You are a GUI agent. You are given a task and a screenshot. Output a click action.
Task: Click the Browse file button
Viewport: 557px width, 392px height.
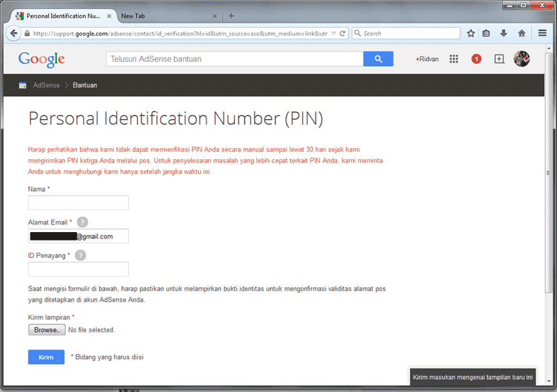click(47, 329)
